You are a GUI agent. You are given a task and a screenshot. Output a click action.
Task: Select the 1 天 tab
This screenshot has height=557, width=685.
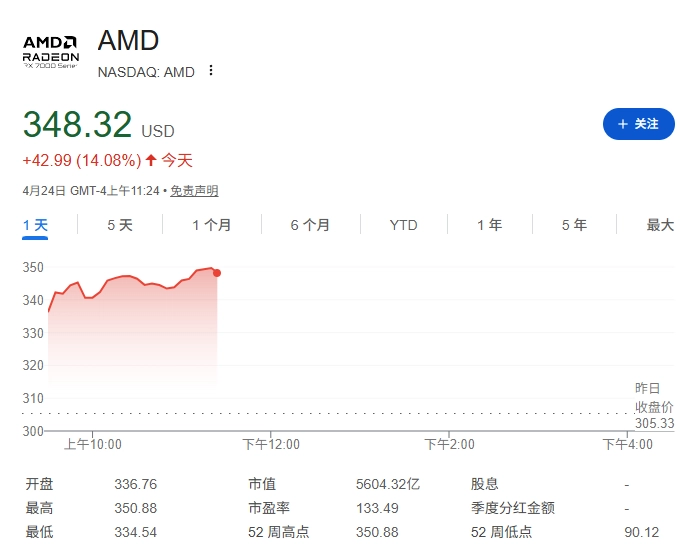click(x=35, y=225)
